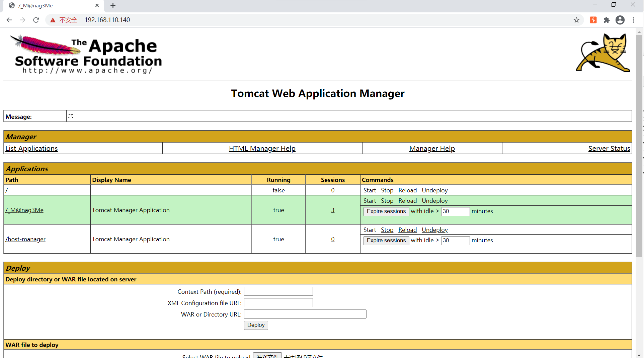Bookmark this page with the star icon
Image resolution: width=644 pixels, height=358 pixels.
click(576, 20)
